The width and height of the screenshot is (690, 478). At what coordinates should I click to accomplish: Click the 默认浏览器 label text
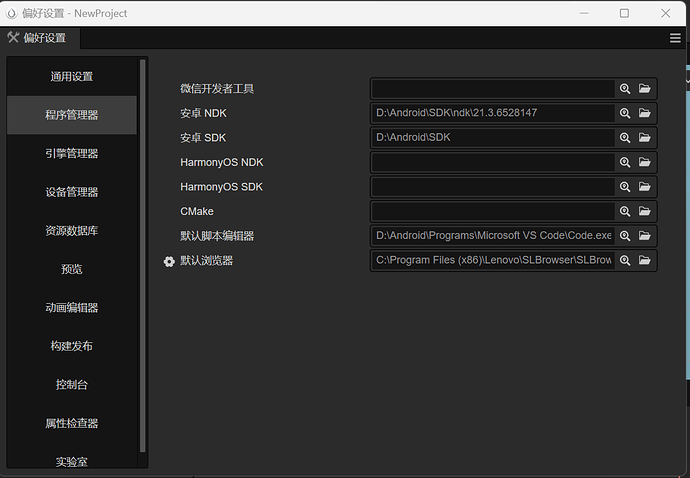click(x=206, y=261)
